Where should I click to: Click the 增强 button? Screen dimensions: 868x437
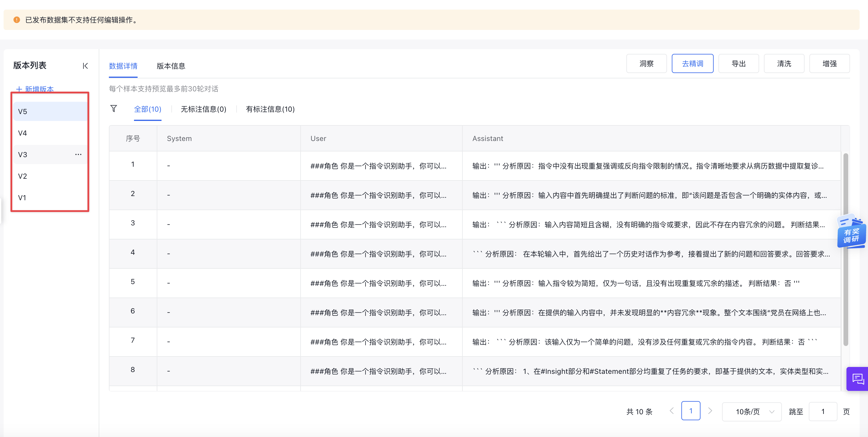[829, 63]
